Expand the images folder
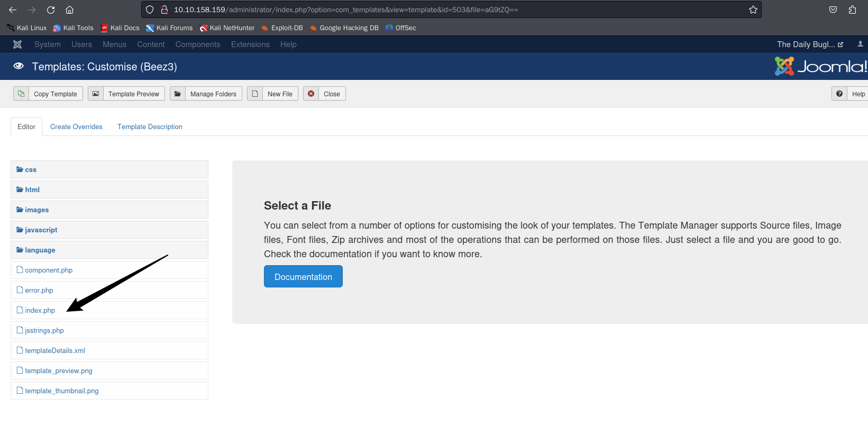The image size is (868, 425). click(x=109, y=210)
